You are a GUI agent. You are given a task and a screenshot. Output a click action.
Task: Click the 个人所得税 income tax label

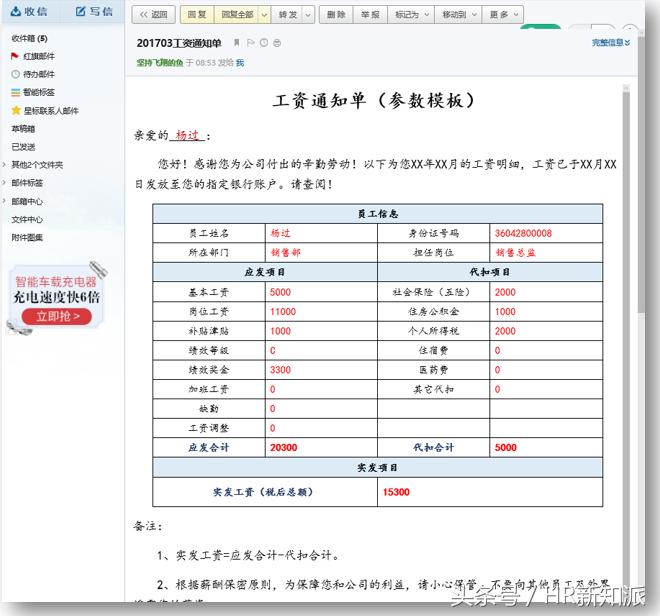[434, 331]
